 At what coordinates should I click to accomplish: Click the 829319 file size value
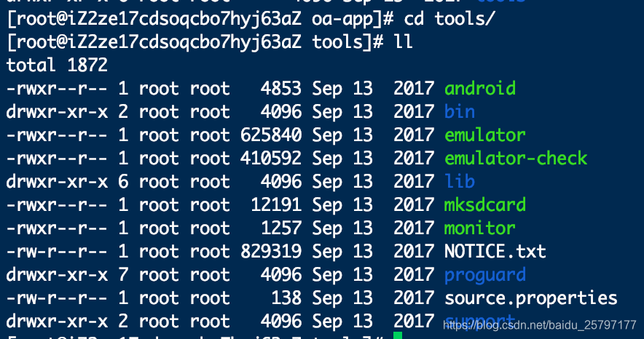271,251
